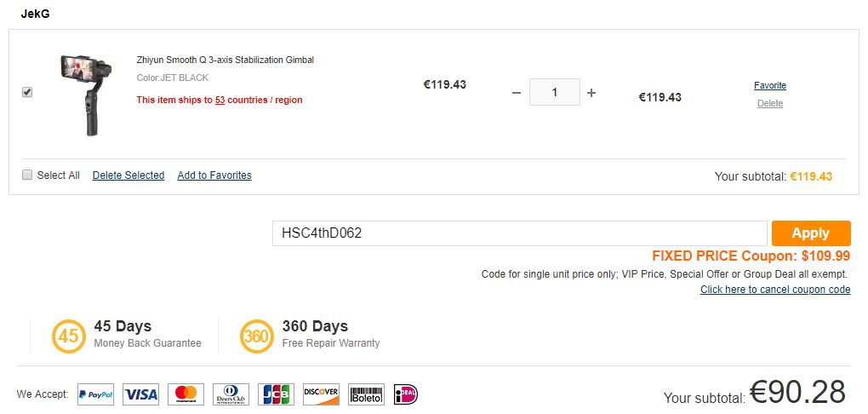Uncheck the Zhiyun Smooth Q item checkbox
868x414 pixels.
[x=27, y=93]
